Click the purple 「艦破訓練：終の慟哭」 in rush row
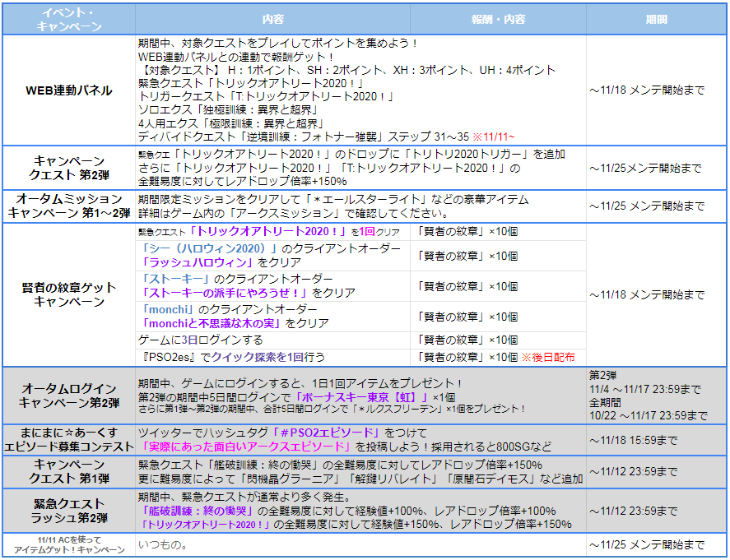Image resolution: width=730 pixels, height=560 pixels. tap(198, 511)
